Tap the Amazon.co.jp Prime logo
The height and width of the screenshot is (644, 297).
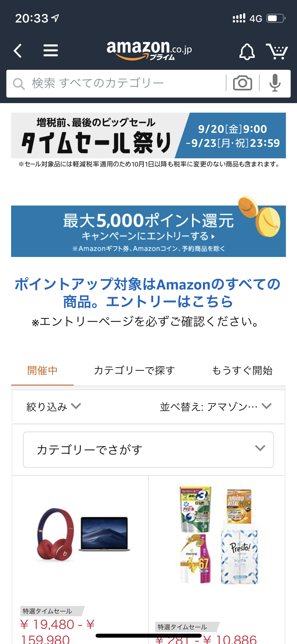point(149,50)
